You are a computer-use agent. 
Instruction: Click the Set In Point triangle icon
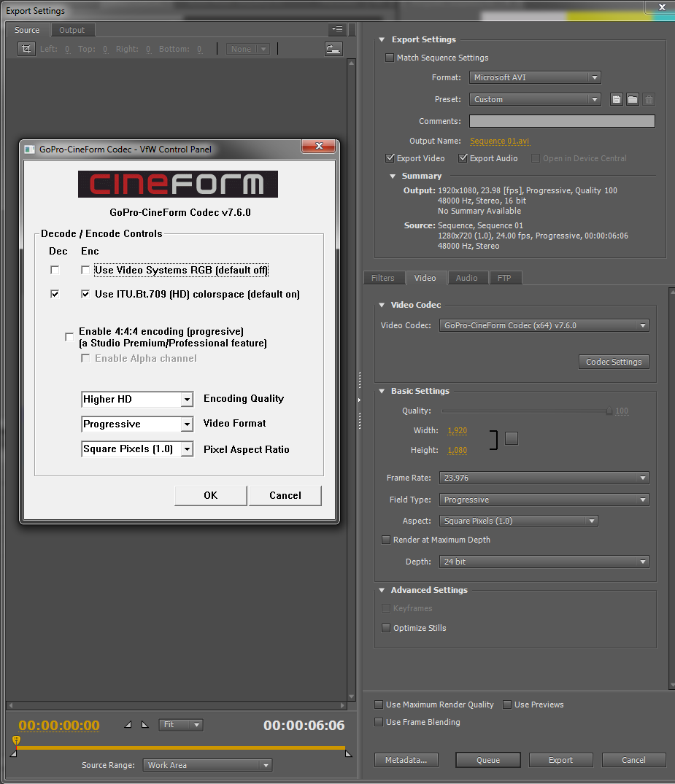128,725
